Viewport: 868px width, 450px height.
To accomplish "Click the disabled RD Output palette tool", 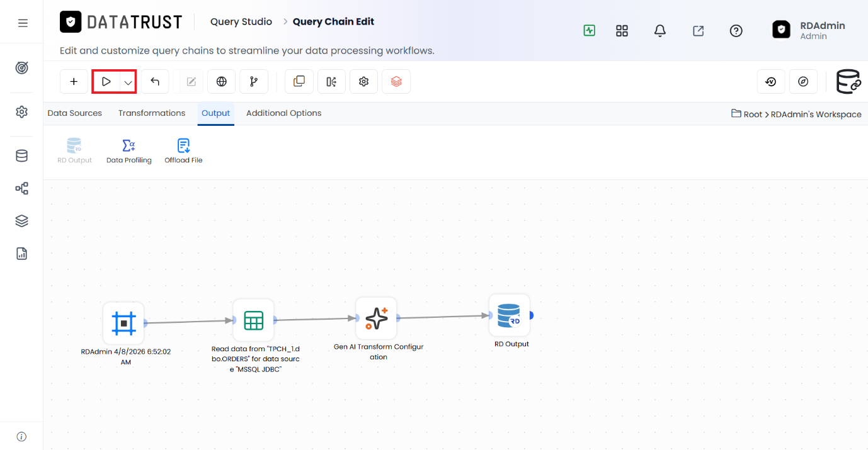I will pyautogui.click(x=74, y=151).
